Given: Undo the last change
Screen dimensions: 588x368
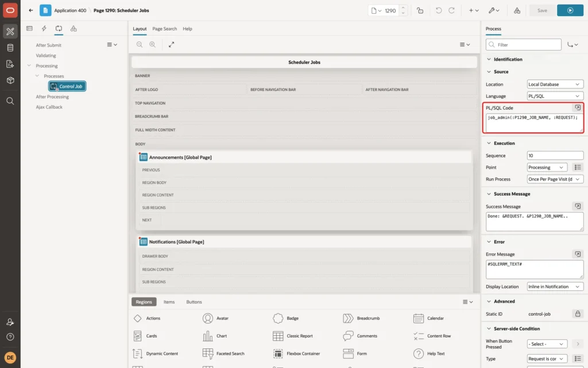Looking at the screenshot, I should coord(438,10).
